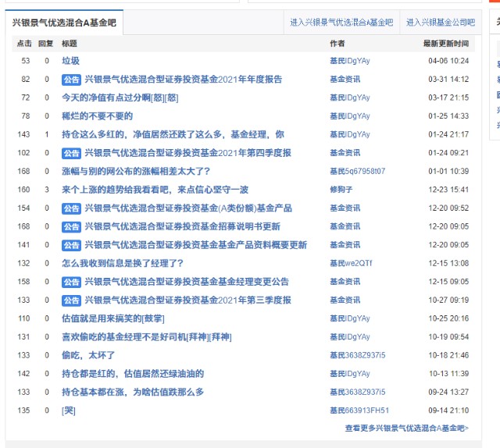
Task: Click 公告 badge on 招募说明书更新 row
Action: [x=71, y=227]
